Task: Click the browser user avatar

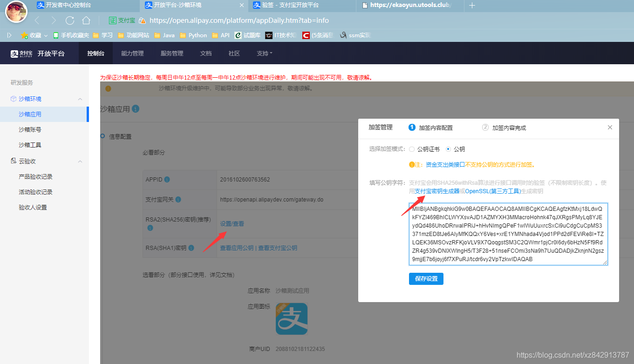Action: [16, 11]
